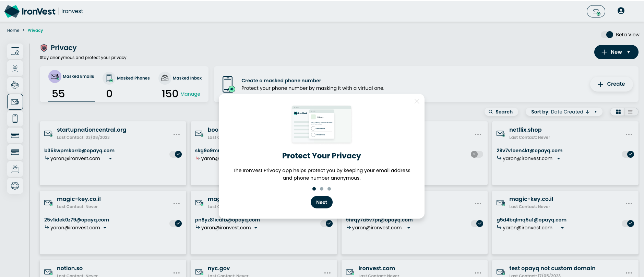Click the Privacy breadcrumb link

35,31
